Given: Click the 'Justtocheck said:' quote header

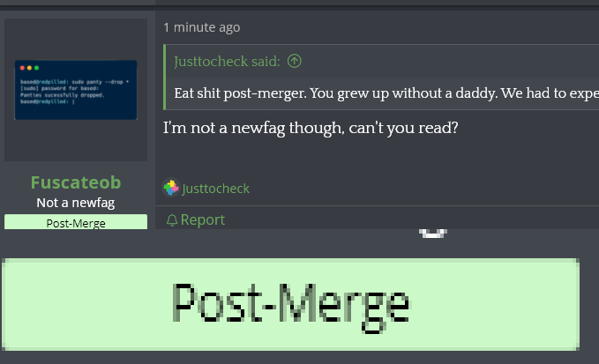Looking at the screenshot, I should point(227,62).
